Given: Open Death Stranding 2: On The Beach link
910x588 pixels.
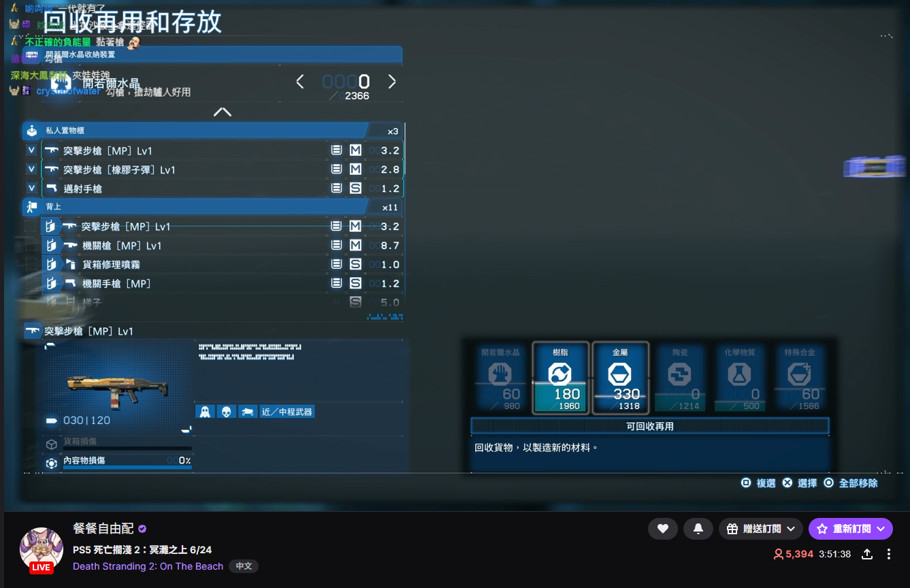Looking at the screenshot, I should tap(148, 566).
